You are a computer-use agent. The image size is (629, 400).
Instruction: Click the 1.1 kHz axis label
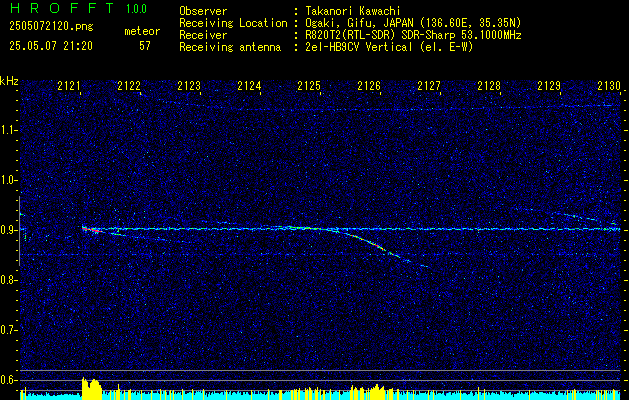pos(9,130)
